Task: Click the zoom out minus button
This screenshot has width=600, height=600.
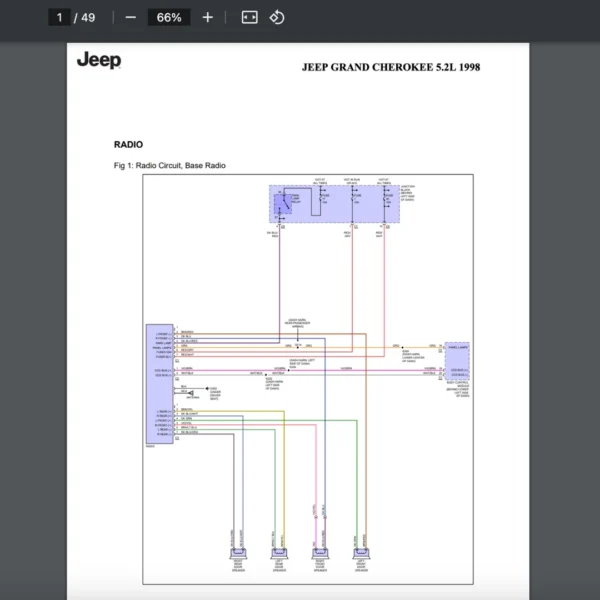Action: (130, 17)
